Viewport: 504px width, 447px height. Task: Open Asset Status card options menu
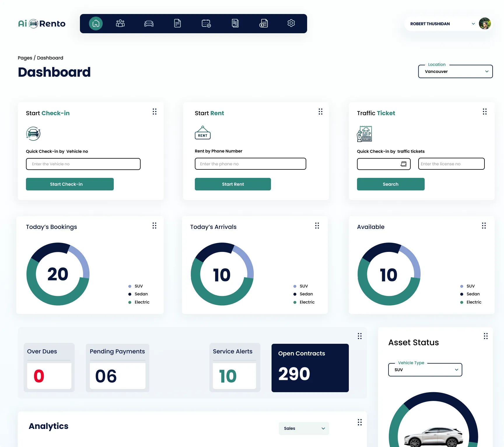486,336
